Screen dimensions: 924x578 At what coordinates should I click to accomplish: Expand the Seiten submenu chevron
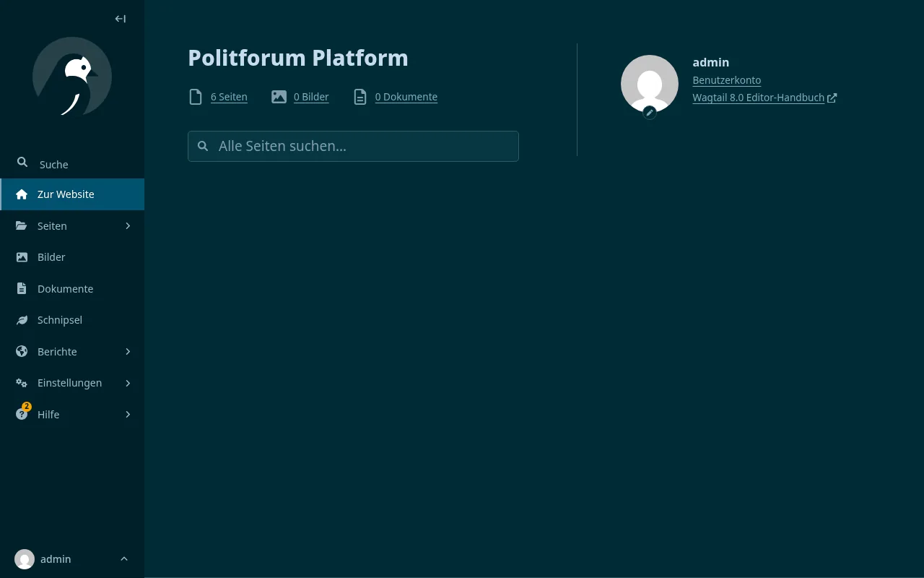(x=128, y=226)
